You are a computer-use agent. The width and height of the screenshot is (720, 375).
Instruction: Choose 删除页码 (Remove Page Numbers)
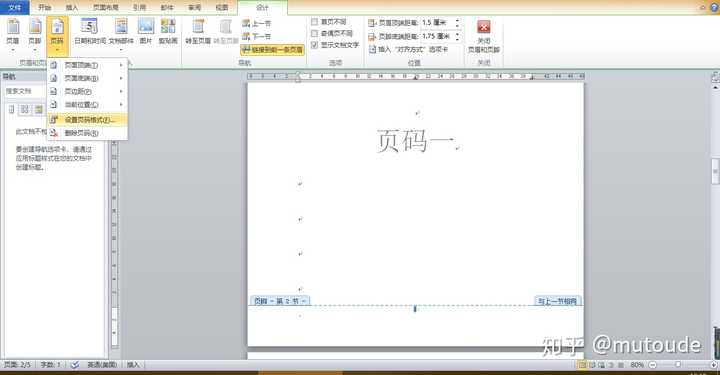pos(87,133)
